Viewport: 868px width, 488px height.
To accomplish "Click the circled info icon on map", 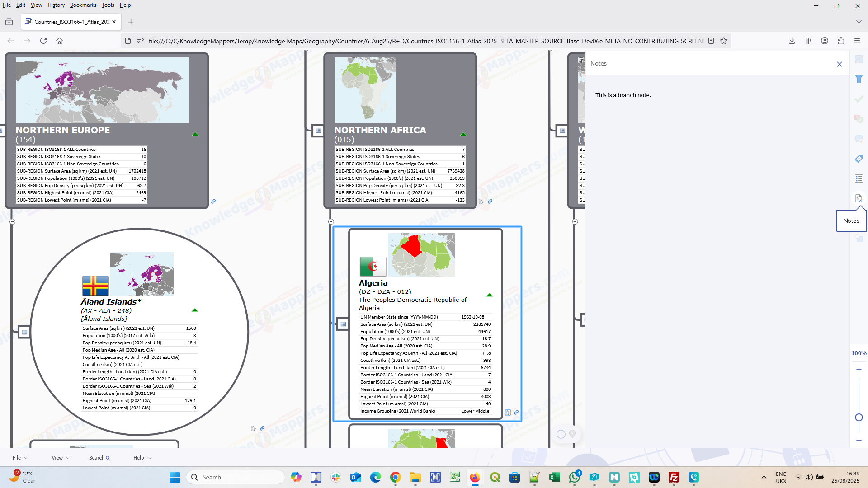I will click(x=561, y=434).
